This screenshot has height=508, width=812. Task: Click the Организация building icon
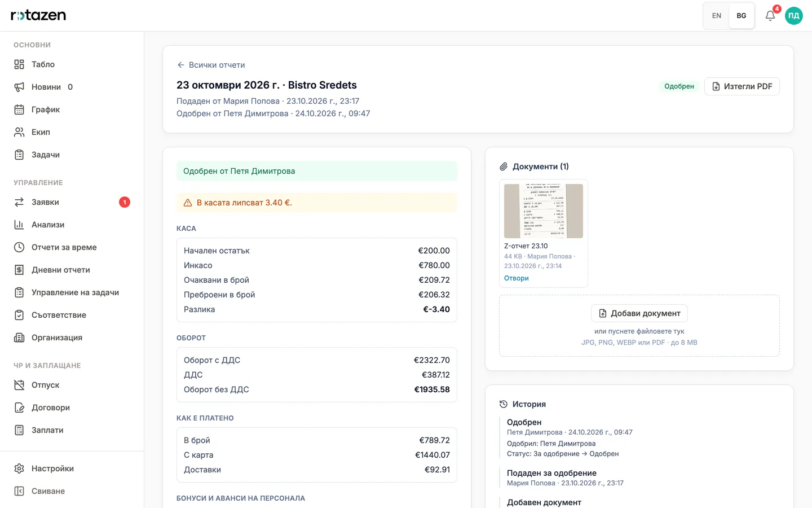point(19,338)
